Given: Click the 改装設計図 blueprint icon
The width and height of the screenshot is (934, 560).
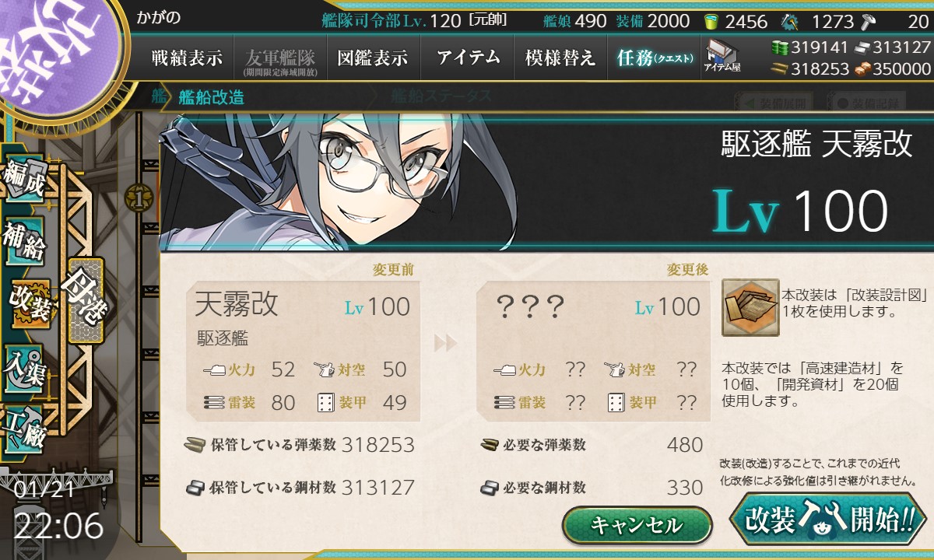Looking at the screenshot, I should point(750,306).
